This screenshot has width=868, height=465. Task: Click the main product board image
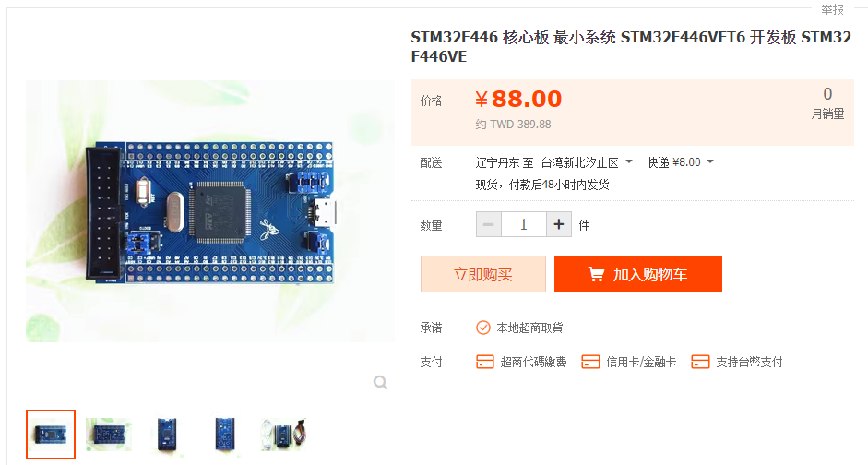click(209, 211)
